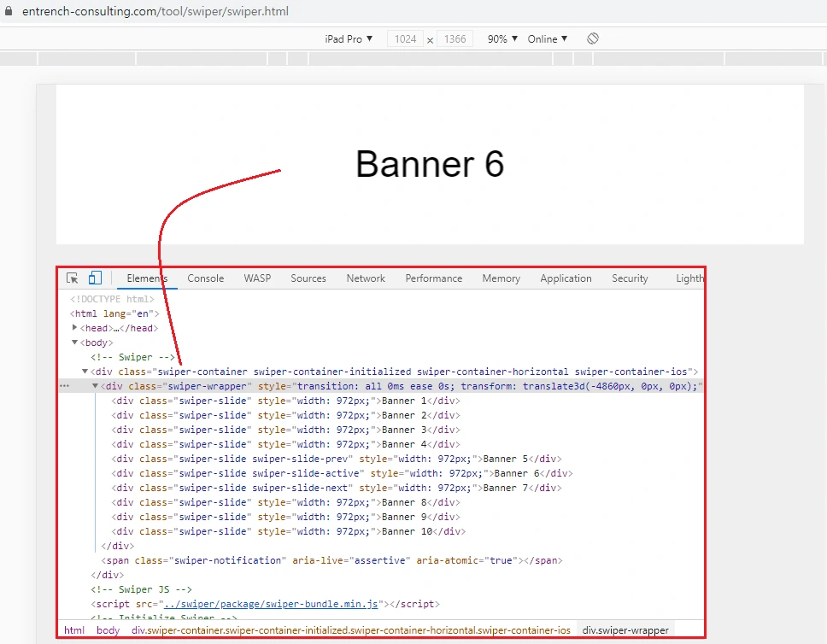The width and height of the screenshot is (827, 644).
Task: Click the html lang="en" line
Action: coord(114,313)
